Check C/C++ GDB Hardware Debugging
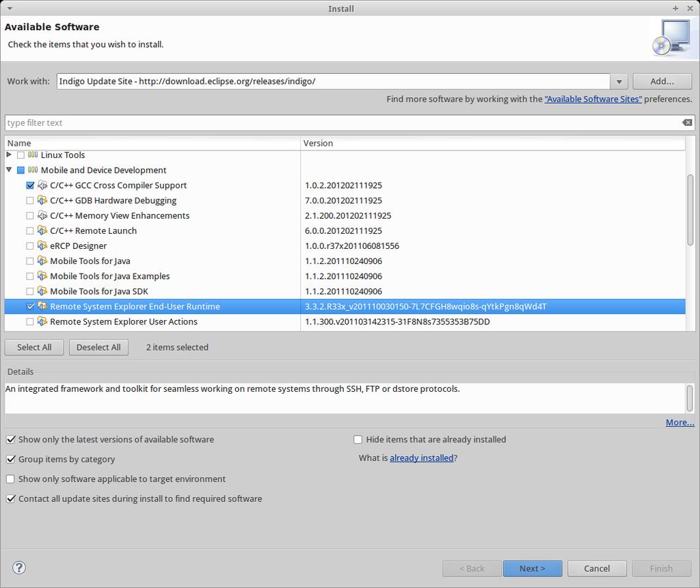 [x=30, y=200]
